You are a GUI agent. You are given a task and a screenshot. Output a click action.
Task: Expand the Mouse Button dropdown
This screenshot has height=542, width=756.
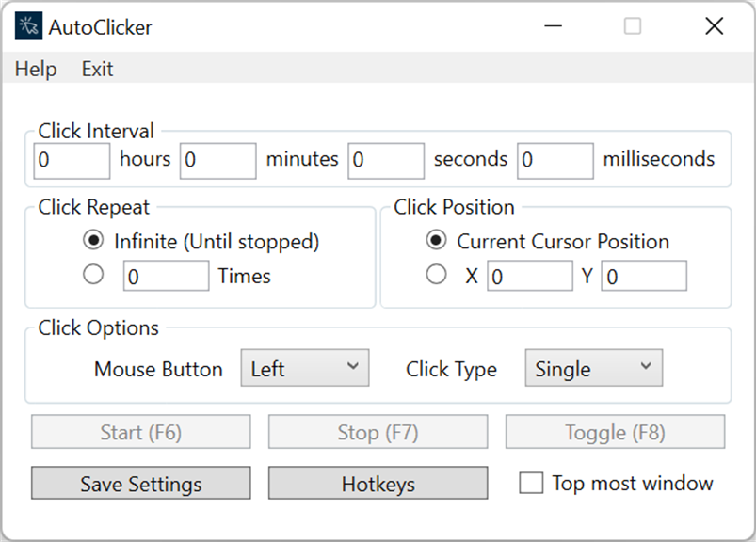pyautogui.click(x=305, y=368)
